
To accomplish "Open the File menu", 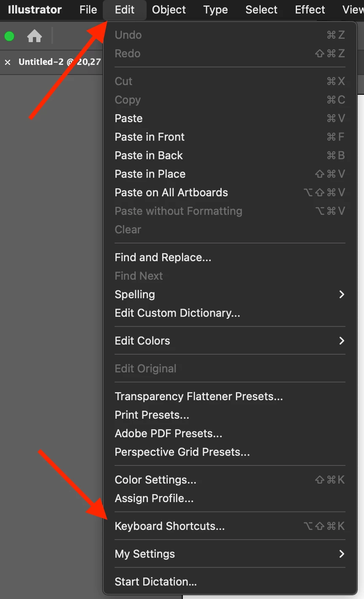I will click(88, 10).
